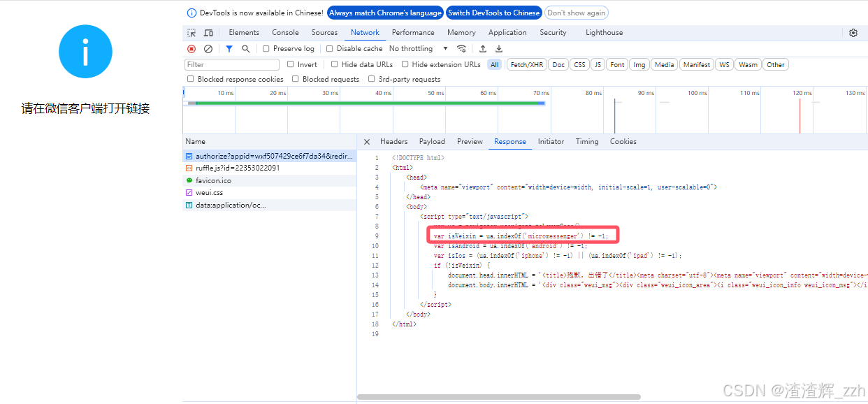Screen dimensions: 868x404
Task: Filter requests by All types
Action: [x=495, y=64]
